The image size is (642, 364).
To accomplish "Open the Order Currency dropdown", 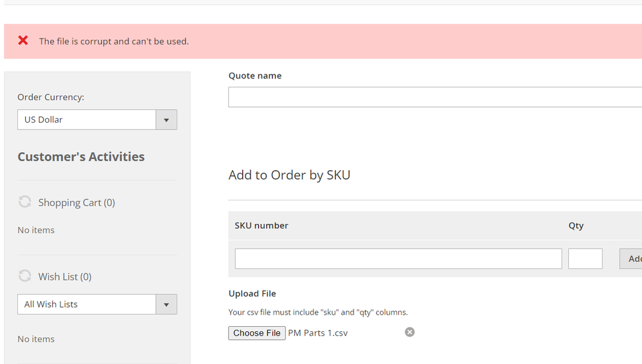I will [166, 120].
